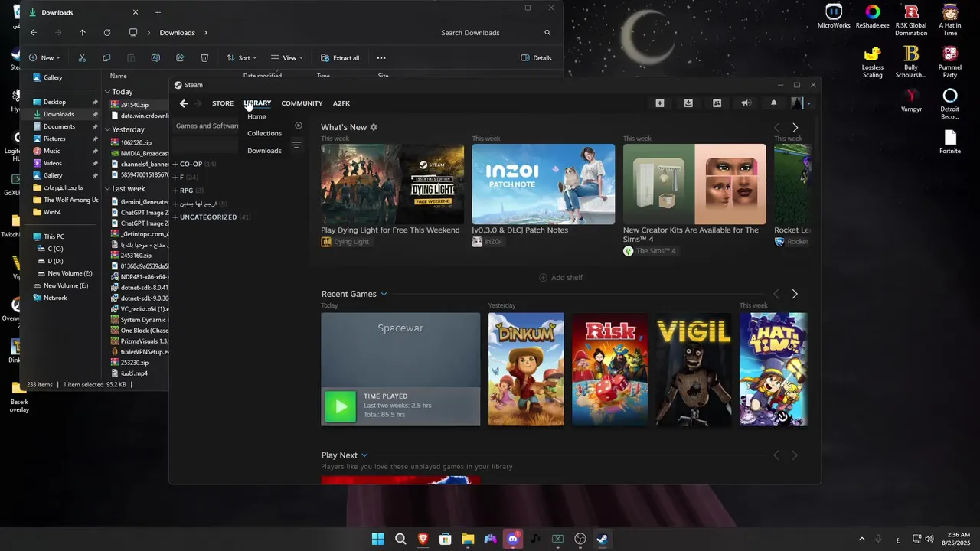This screenshot has height=551, width=980.
Task: Expand the RPG collection
Action: coord(188,191)
